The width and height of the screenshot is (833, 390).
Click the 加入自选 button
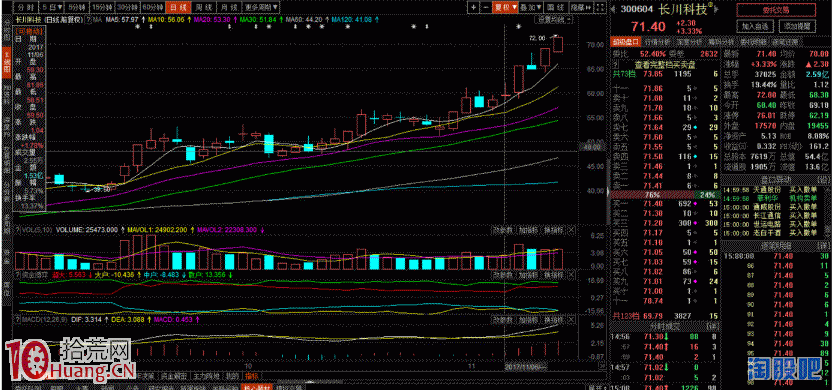pos(755,26)
